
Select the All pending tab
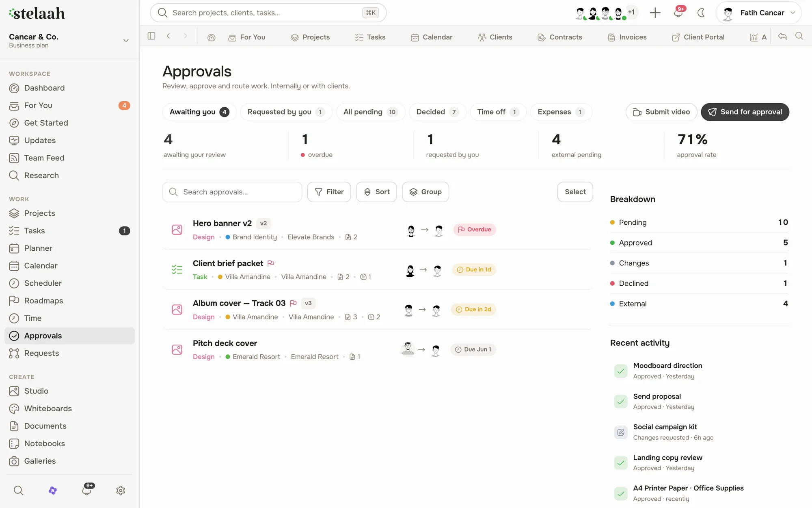(x=370, y=112)
